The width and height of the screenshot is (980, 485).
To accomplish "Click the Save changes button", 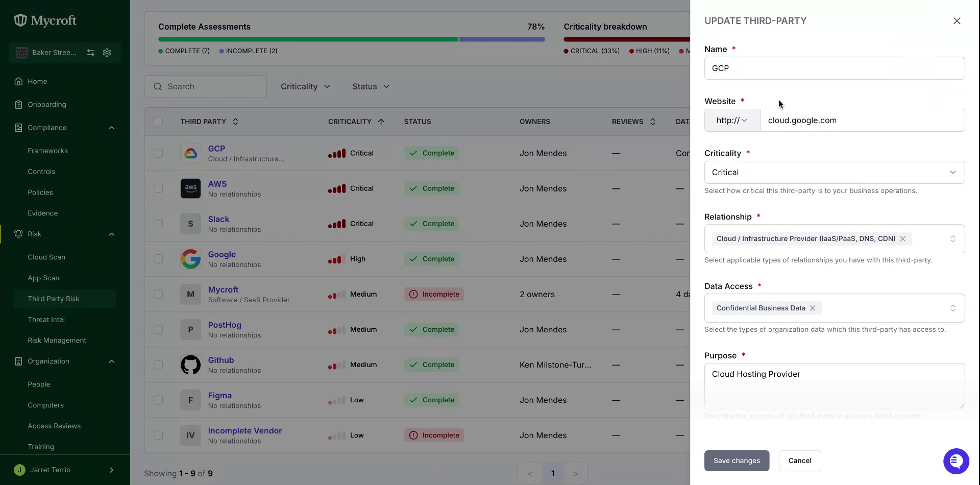I will pyautogui.click(x=737, y=460).
